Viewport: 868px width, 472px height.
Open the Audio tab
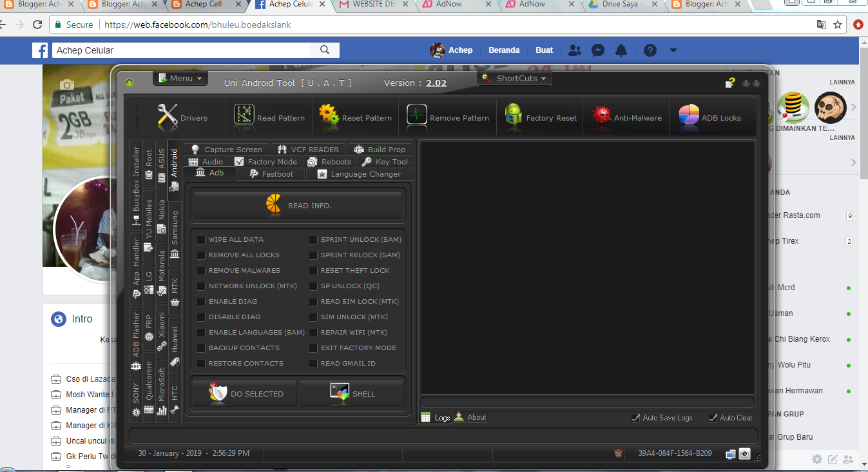coord(206,162)
